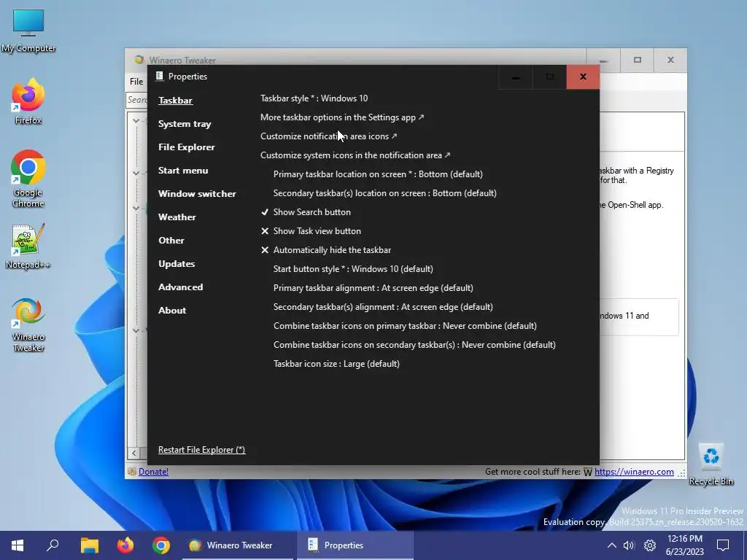The image size is (747, 560).
Task: Launch Chrome from the taskbar
Action: tap(161, 545)
